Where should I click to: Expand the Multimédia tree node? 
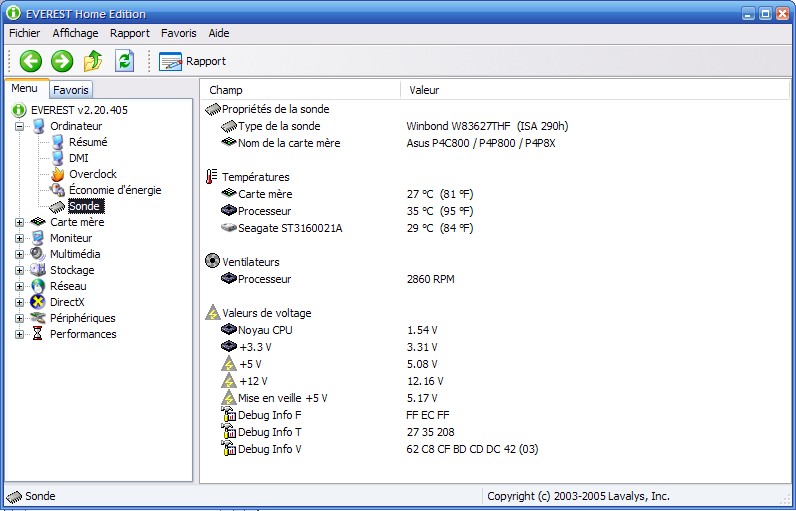(x=20, y=254)
